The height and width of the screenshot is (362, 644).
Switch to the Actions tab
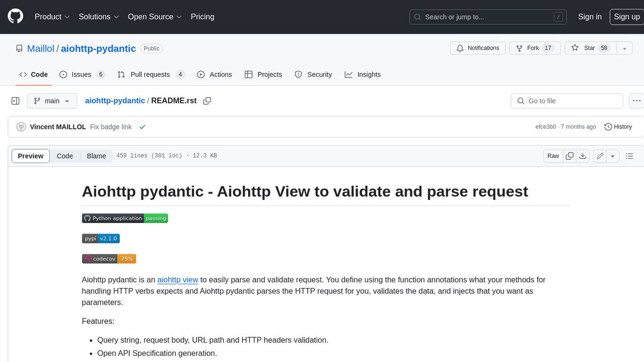click(215, 74)
